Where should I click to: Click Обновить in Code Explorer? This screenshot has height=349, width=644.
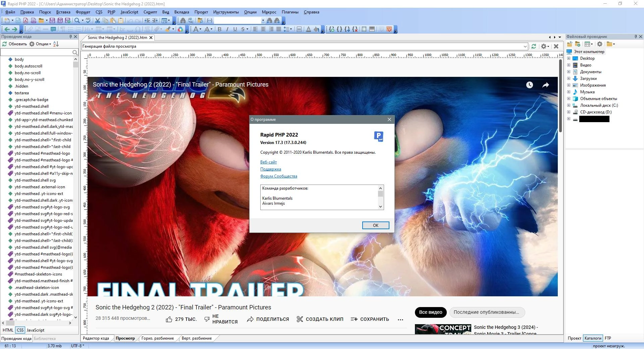14,44
